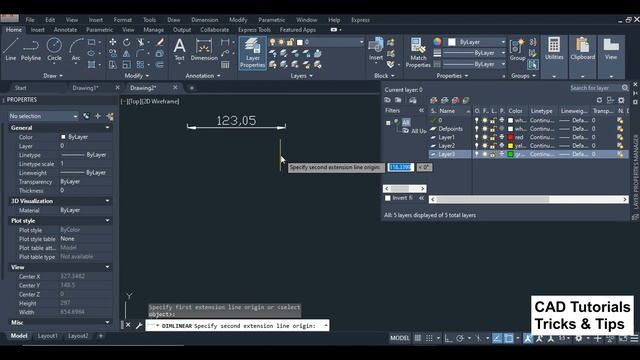Select the Line drawing tool
Image resolution: width=640 pixels, height=360 pixels.
[10, 49]
